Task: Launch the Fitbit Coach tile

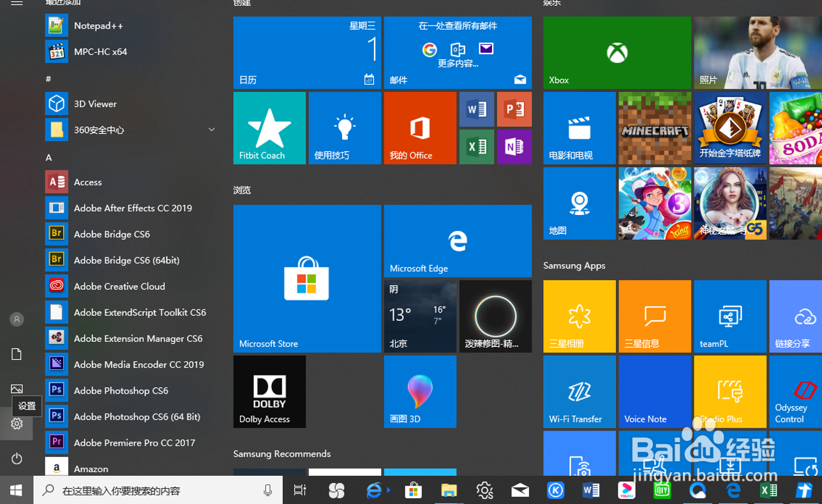Action: click(269, 128)
